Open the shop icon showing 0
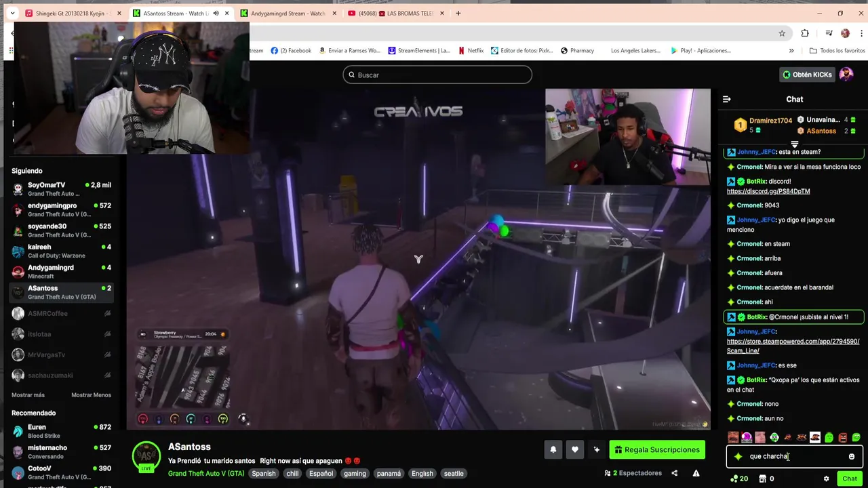868x488 pixels. 766,479
